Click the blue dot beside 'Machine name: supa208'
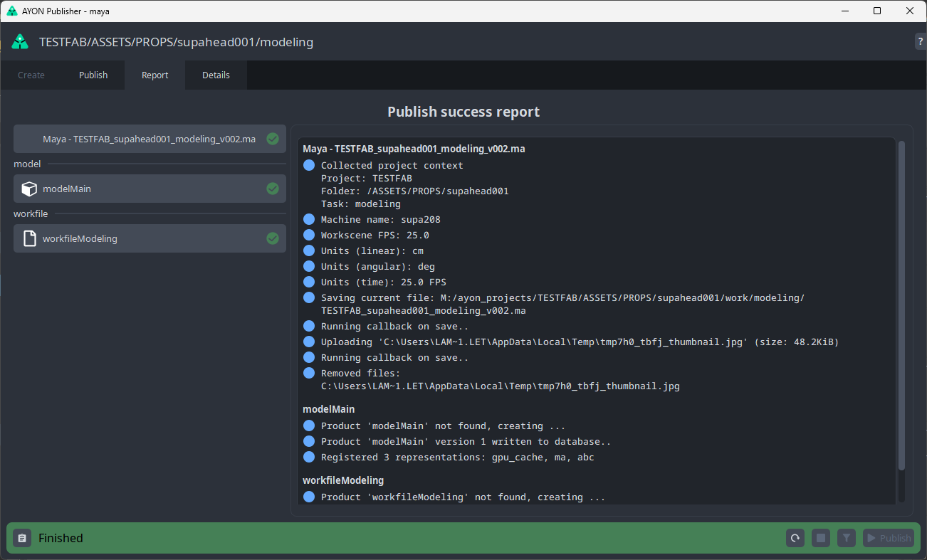The width and height of the screenshot is (927, 560). click(x=309, y=219)
